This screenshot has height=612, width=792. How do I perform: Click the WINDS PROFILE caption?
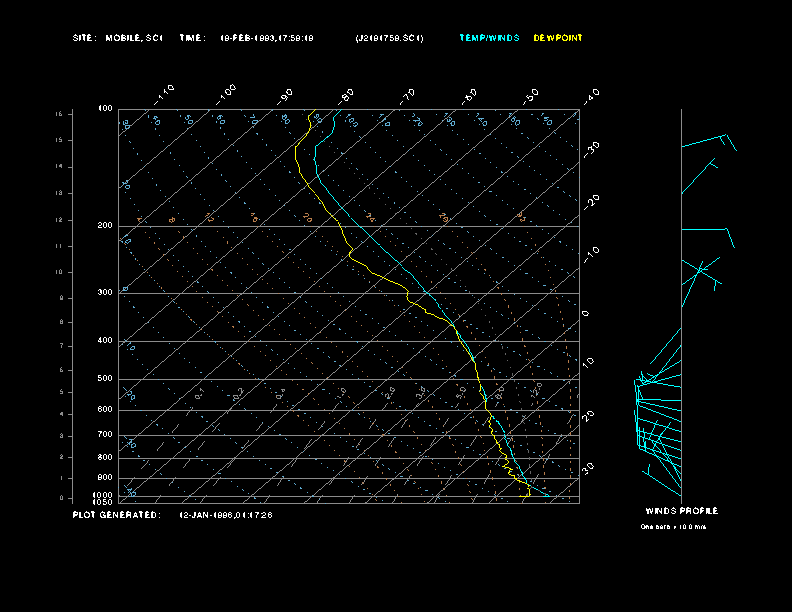point(681,511)
